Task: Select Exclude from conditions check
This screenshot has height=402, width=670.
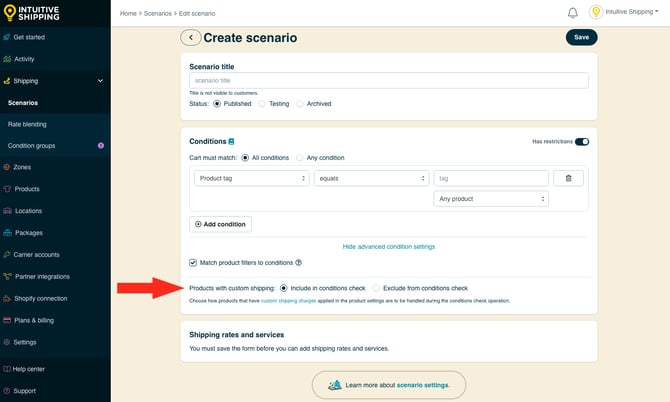Action: tap(376, 288)
